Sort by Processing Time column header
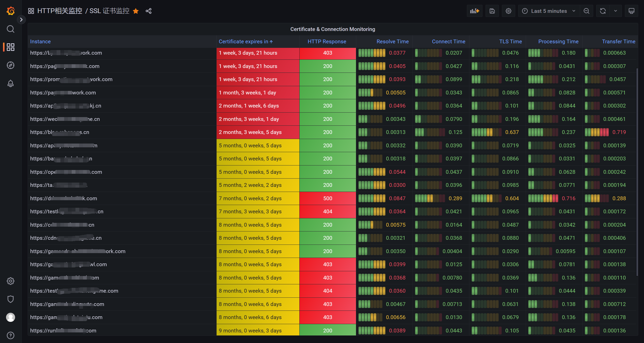The width and height of the screenshot is (644, 343). click(558, 42)
